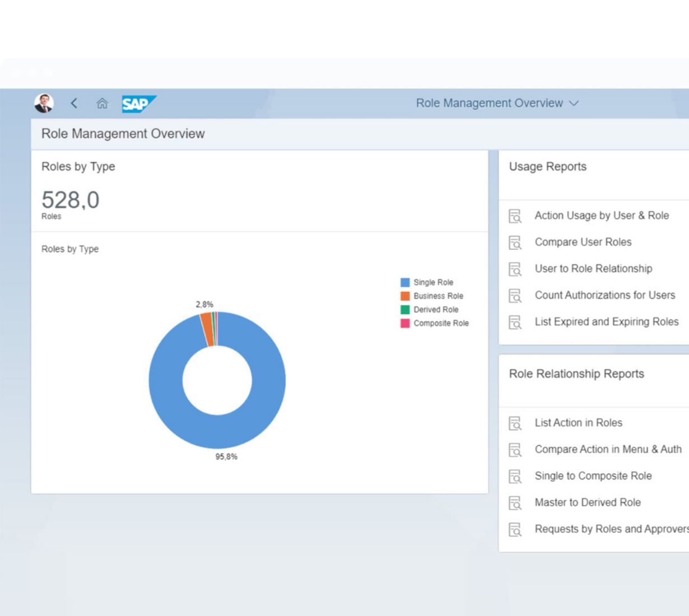Click report icon beside Compare User Roles

point(515,242)
